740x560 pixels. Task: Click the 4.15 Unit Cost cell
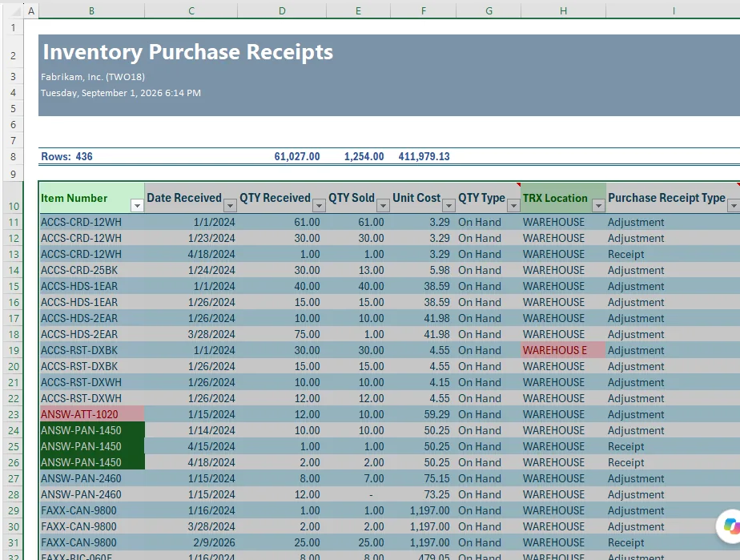tap(424, 382)
